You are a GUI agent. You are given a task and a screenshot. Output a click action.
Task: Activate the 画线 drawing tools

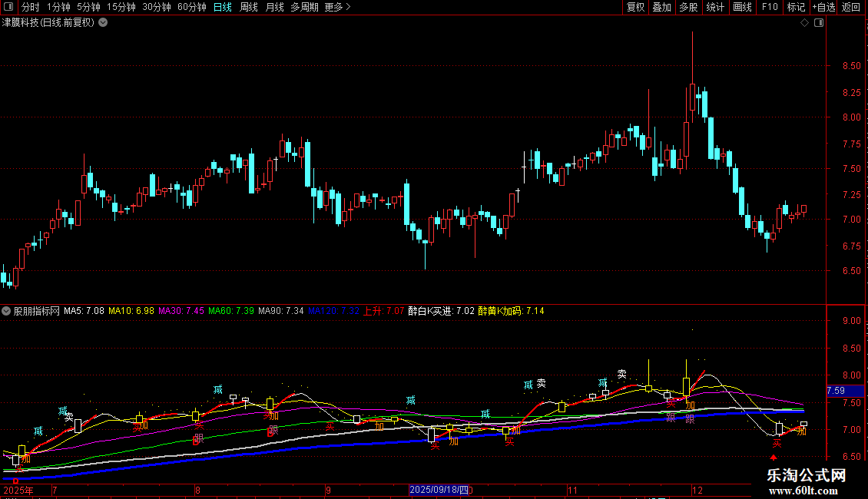[742, 7]
